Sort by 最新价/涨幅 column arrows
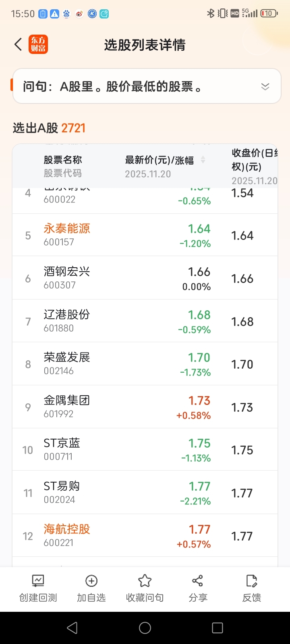Image resolution: width=290 pixels, height=644 pixels. tap(203, 160)
